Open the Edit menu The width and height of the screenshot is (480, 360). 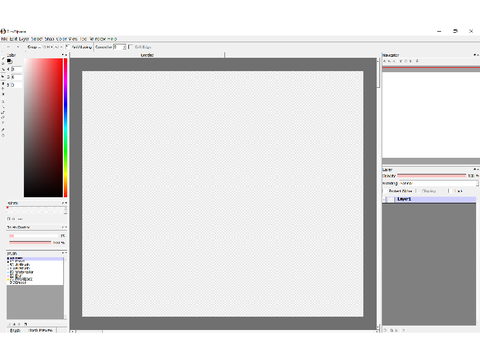(13, 39)
